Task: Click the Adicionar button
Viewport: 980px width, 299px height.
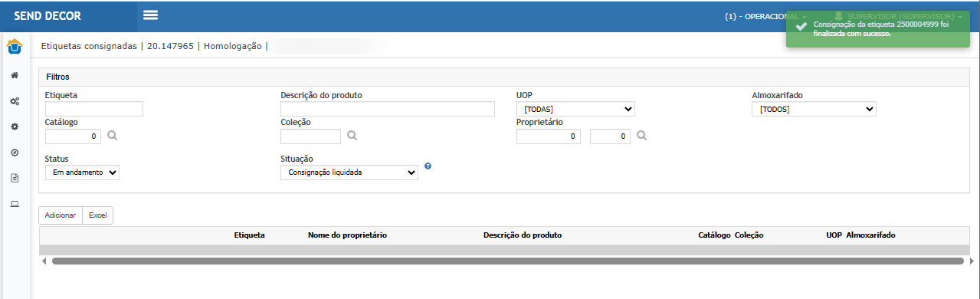Action: point(61,216)
